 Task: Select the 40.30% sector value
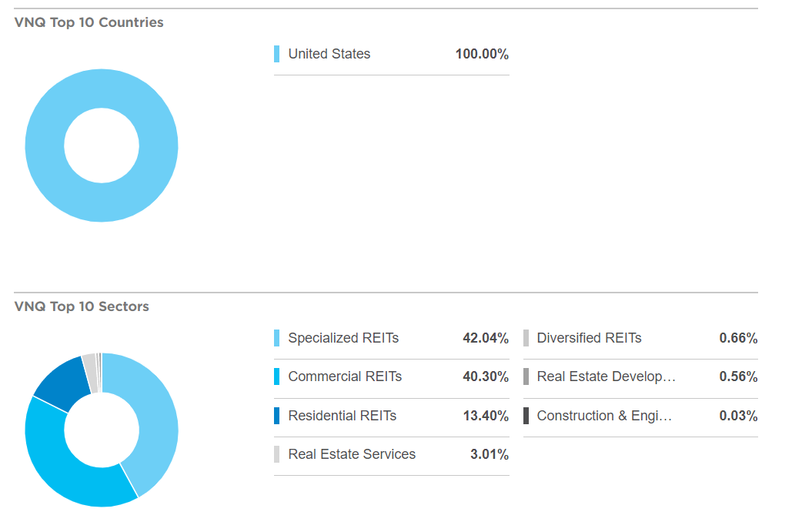[486, 376]
